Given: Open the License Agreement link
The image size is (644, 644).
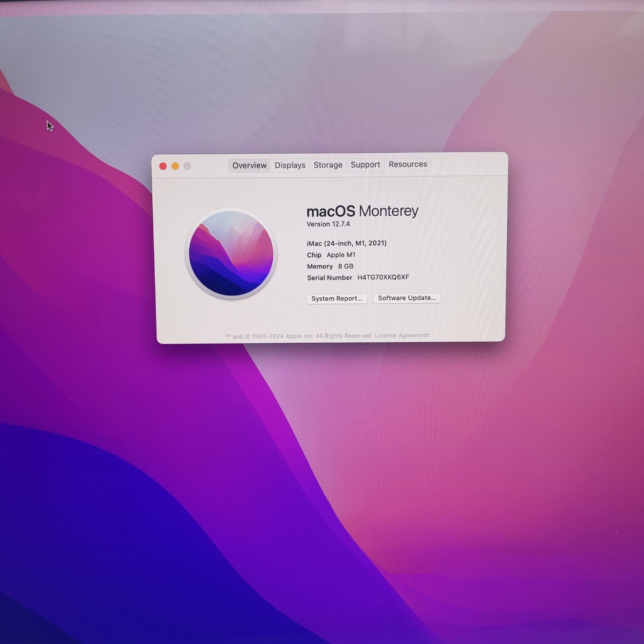Looking at the screenshot, I should (x=402, y=336).
